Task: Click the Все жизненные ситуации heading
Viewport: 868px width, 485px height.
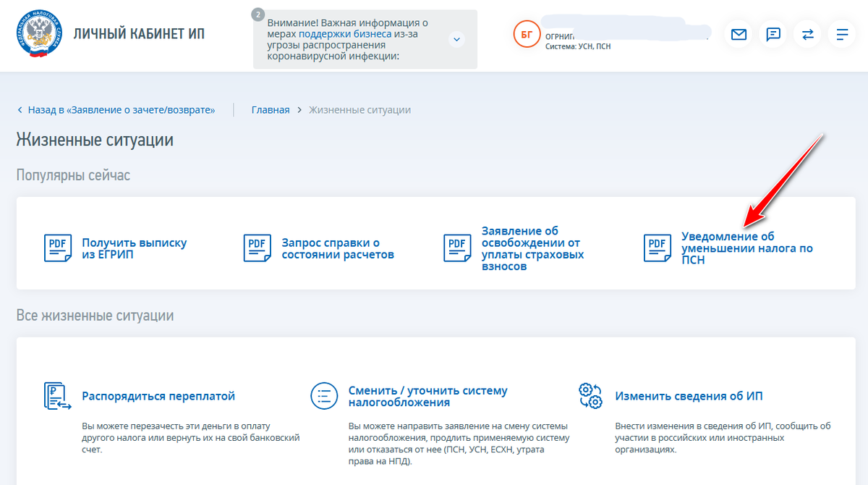Action: [x=95, y=316]
